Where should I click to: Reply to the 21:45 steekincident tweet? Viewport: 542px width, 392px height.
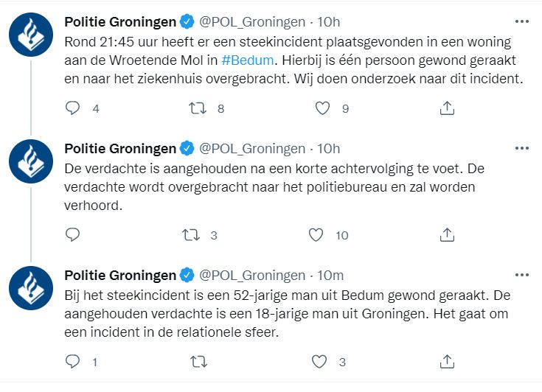(x=72, y=108)
